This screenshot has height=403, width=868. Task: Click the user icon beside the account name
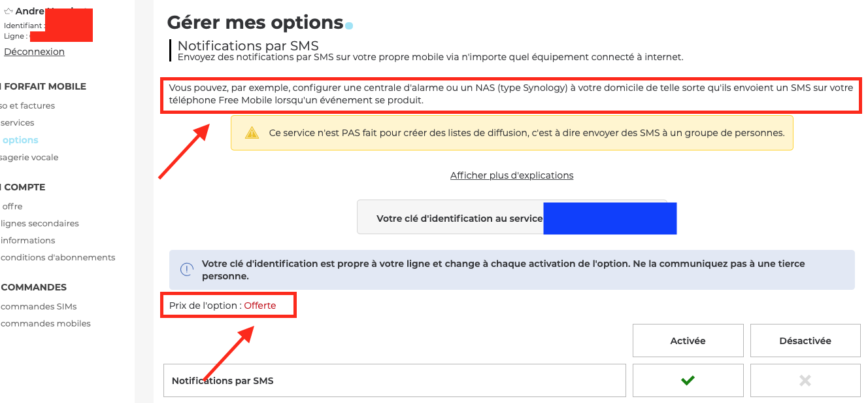click(x=8, y=11)
